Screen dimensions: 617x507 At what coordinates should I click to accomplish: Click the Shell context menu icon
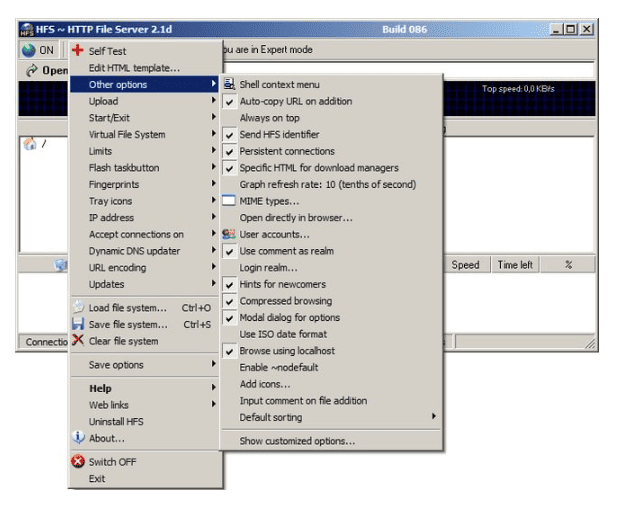tap(229, 84)
